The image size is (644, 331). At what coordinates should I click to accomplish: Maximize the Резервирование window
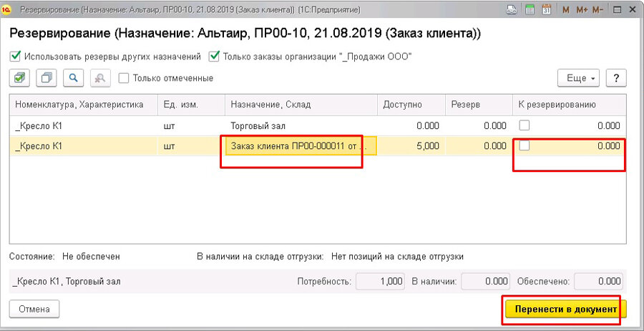pos(617,10)
